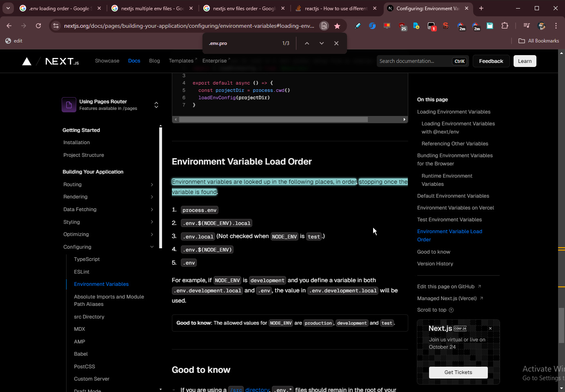Click the Feedback button

coord(491,61)
